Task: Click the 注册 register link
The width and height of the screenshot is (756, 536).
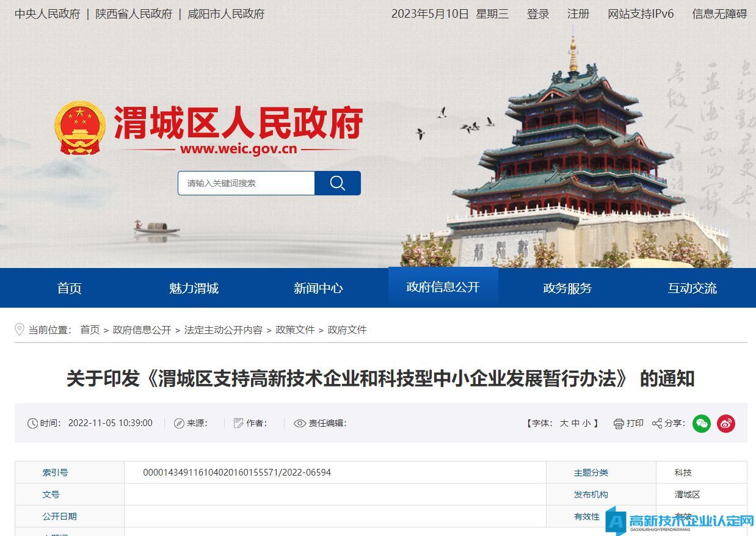Action: (x=578, y=13)
